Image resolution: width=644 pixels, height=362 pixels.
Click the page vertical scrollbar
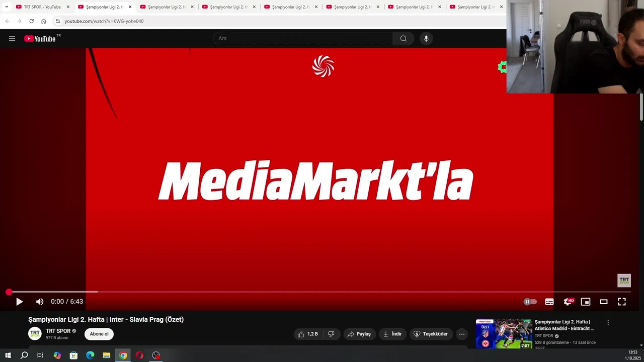click(641, 107)
